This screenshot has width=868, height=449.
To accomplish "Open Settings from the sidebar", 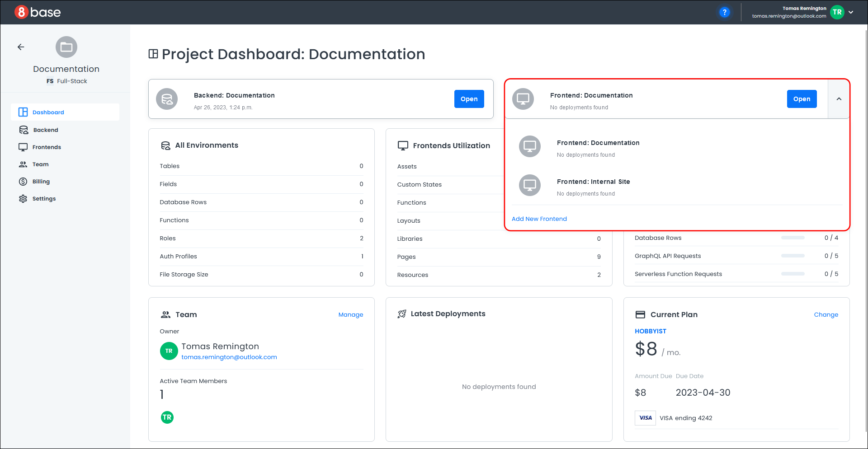I will pos(44,199).
